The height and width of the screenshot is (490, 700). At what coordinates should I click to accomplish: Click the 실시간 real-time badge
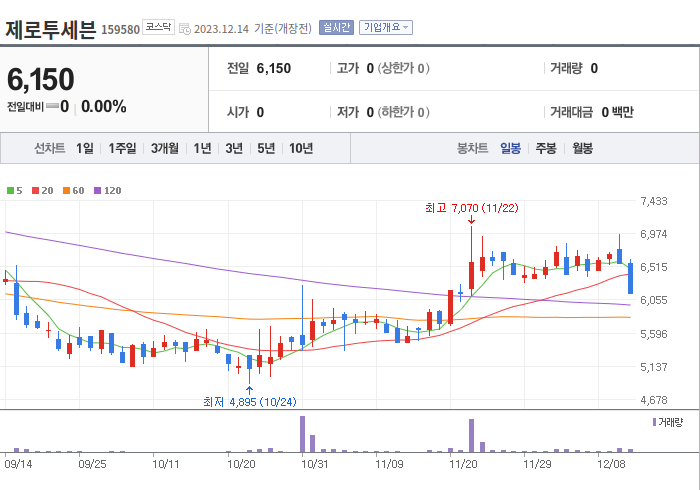[336, 28]
